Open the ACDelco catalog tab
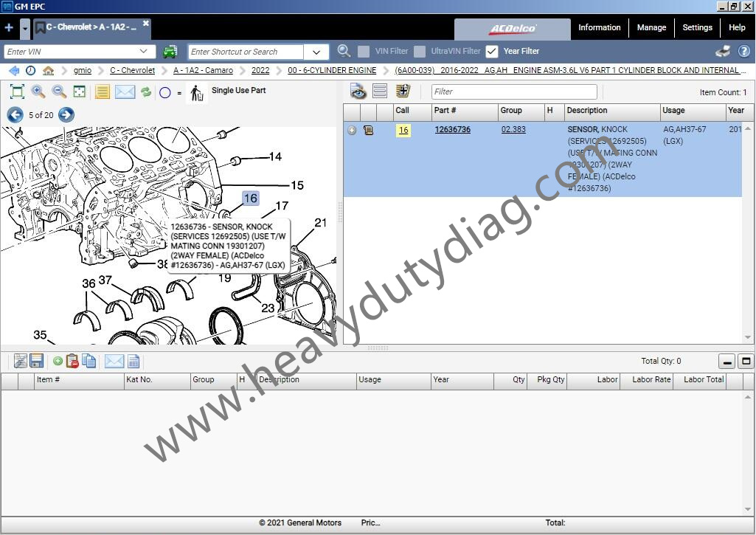The image size is (756, 535). point(512,29)
